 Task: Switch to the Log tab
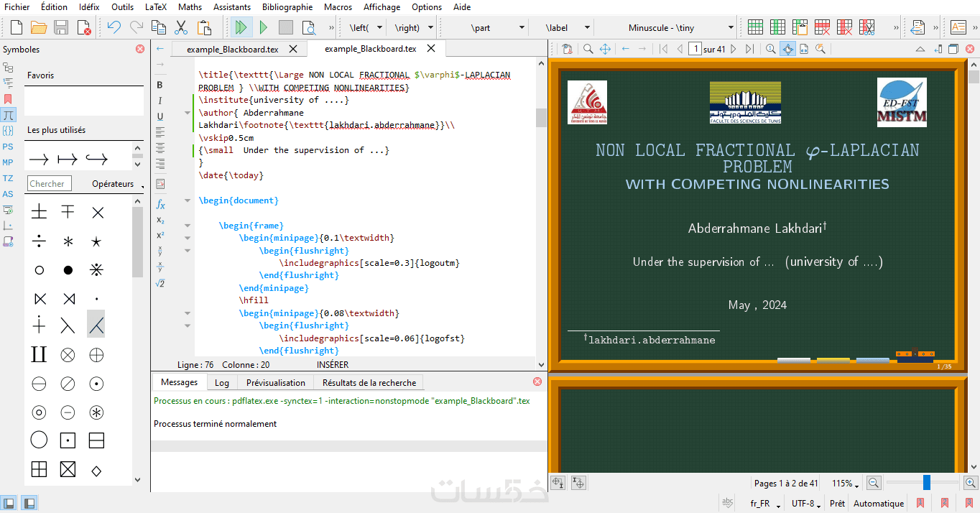coord(221,383)
